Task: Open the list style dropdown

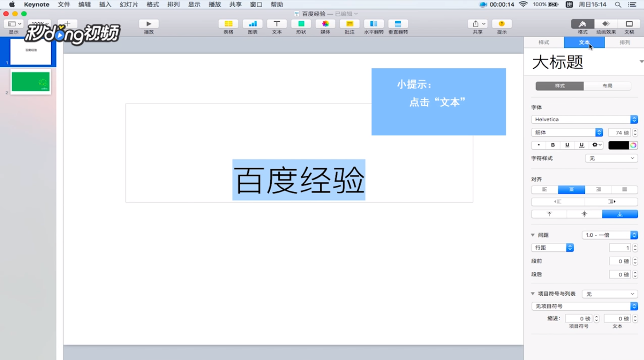Action: [x=610, y=294]
